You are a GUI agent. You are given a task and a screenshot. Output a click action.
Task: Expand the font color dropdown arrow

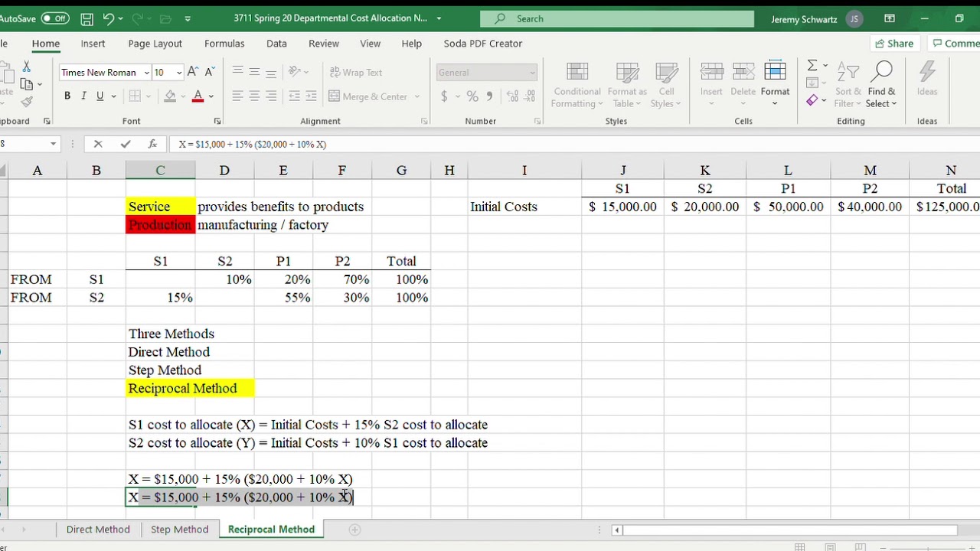[x=211, y=96]
